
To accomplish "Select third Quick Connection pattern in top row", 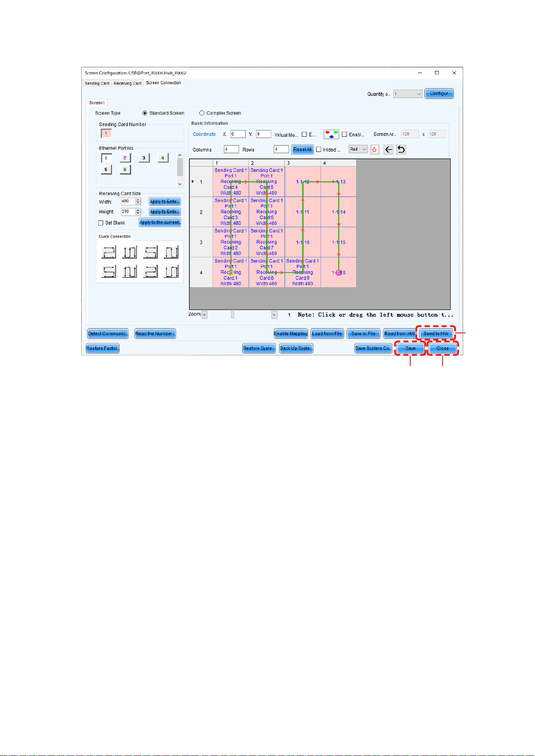I will coord(150,252).
